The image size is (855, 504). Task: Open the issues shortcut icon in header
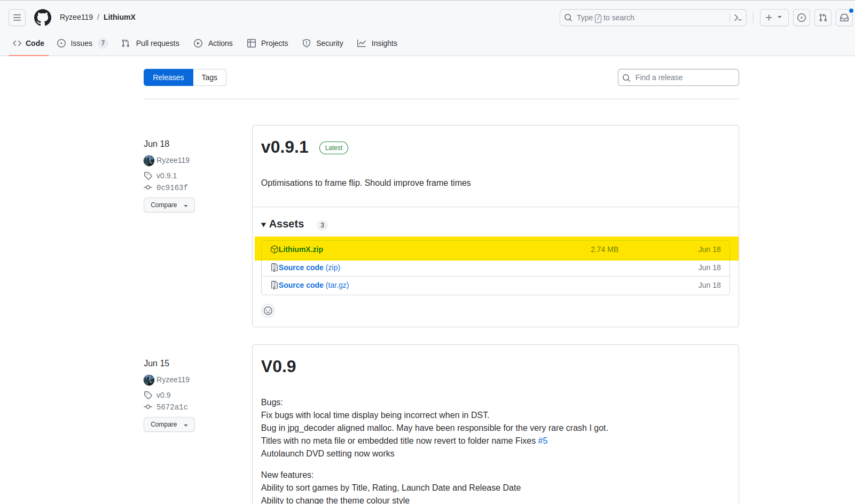coord(802,18)
